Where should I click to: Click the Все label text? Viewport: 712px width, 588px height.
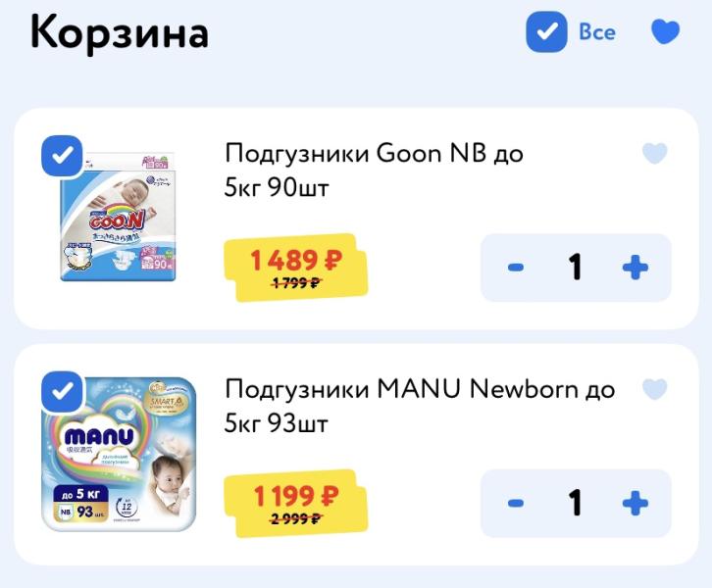tap(597, 32)
